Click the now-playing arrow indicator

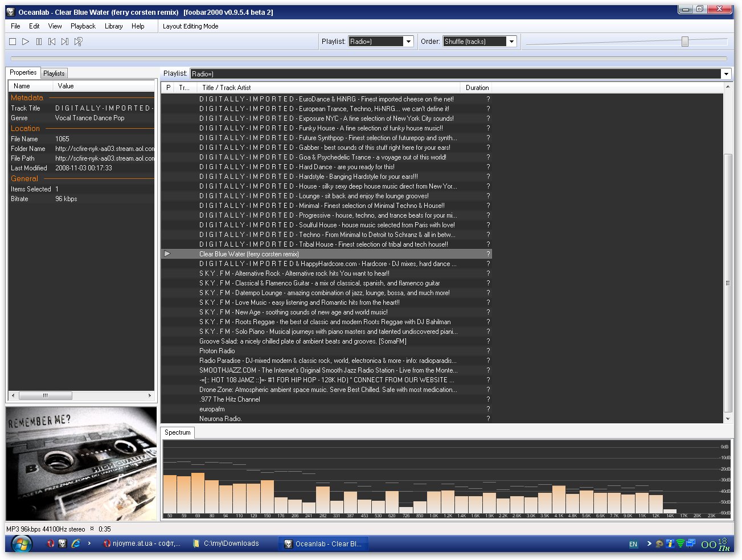[167, 254]
